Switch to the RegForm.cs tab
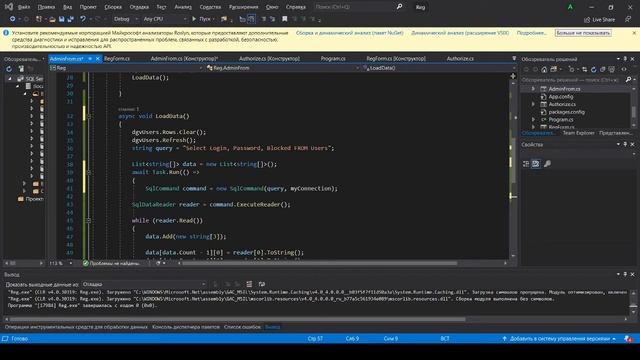The width and height of the screenshot is (640, 360). (117, 59)
